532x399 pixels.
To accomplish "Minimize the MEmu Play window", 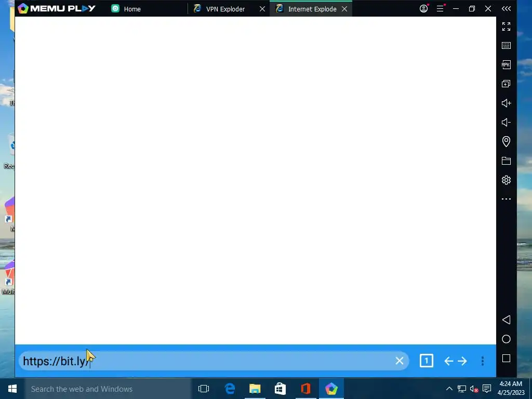I will click(456, 8).
